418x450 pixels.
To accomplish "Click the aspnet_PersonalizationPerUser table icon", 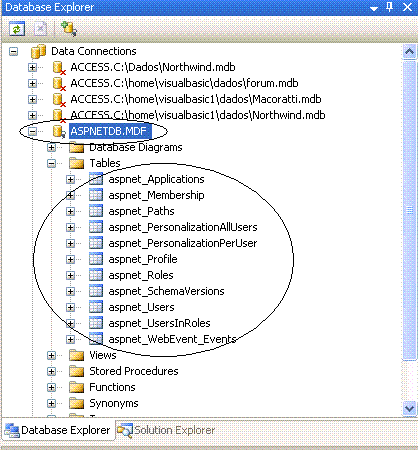I will (96, 243).
